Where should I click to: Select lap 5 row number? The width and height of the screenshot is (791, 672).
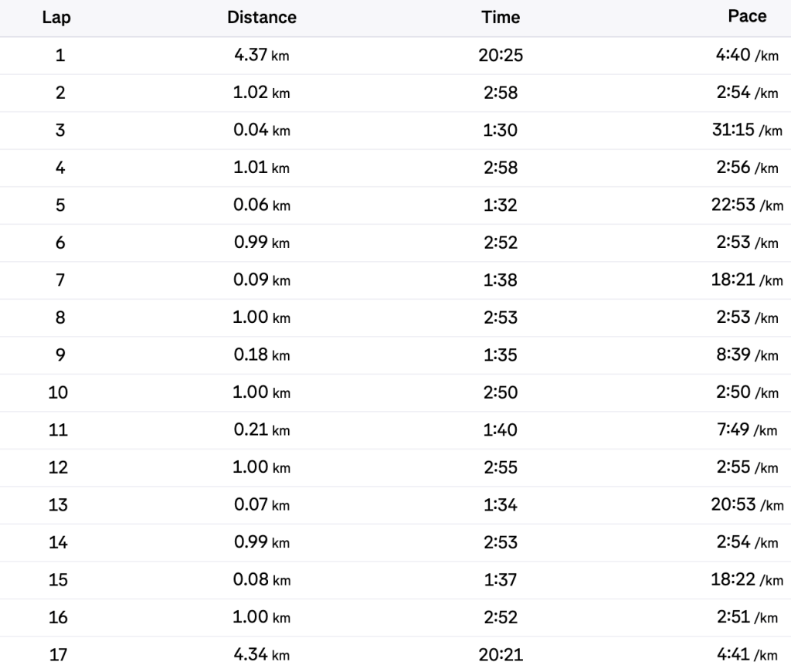point(60,205)
